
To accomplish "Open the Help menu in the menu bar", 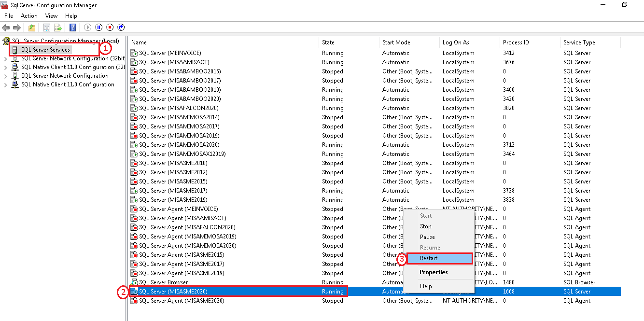I will (x=71, y=16).
